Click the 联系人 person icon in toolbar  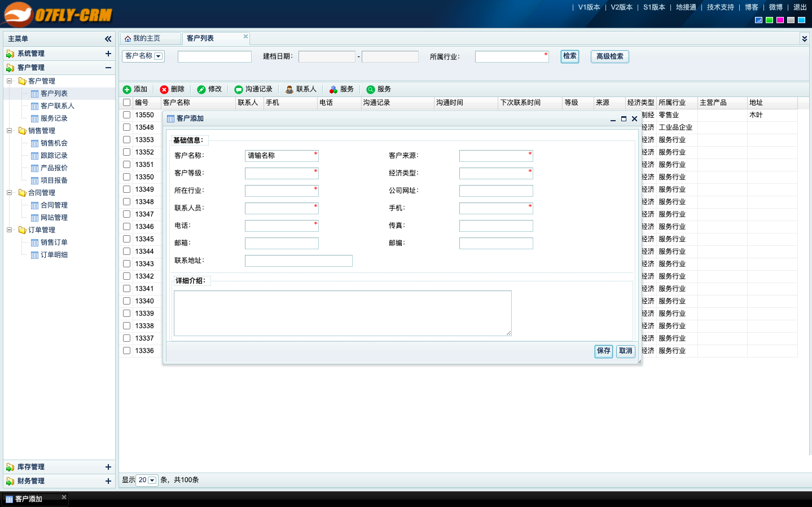coord(289,90)
